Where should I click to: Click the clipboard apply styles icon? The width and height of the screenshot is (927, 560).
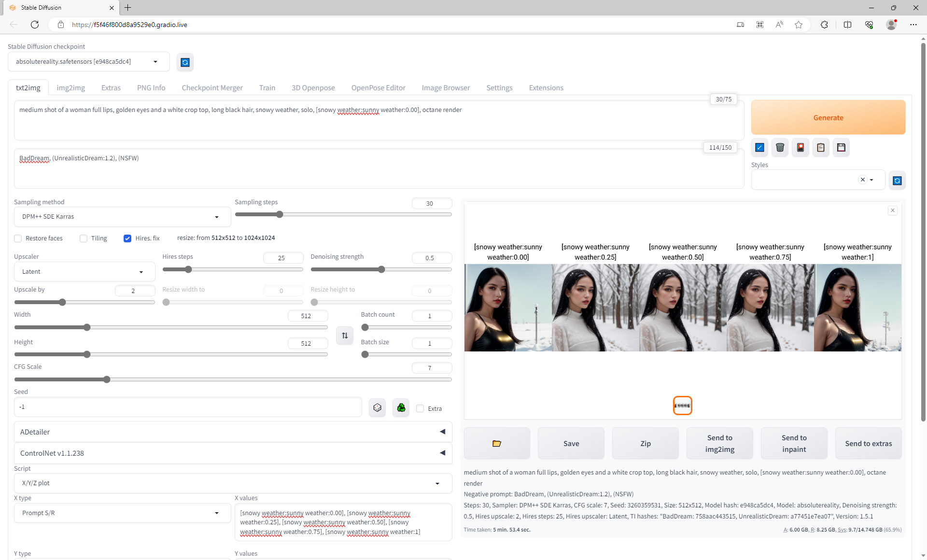click(821, 148)
